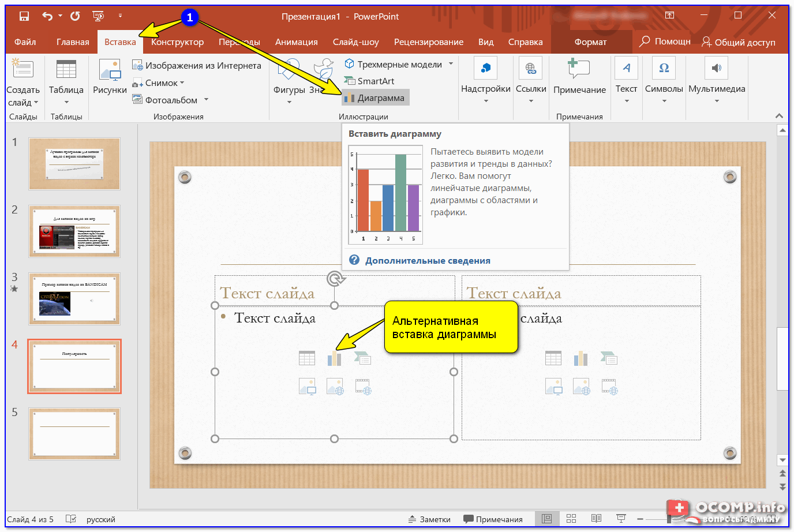Save the presentation with the floppy disk icon
Viewport: 794px width, 532px height.
[x=24, y=16]
